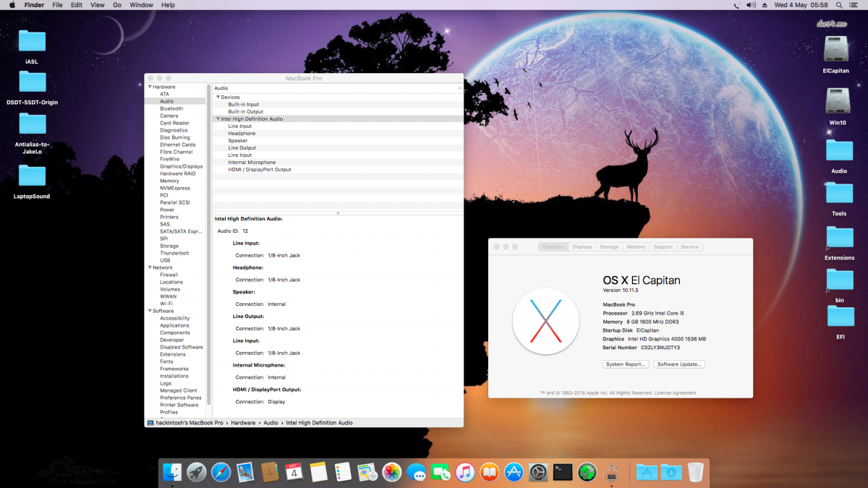Collapse the Hardware section in sidebar
The height and width of the screenshot is (488, 868).
(149, 87)
